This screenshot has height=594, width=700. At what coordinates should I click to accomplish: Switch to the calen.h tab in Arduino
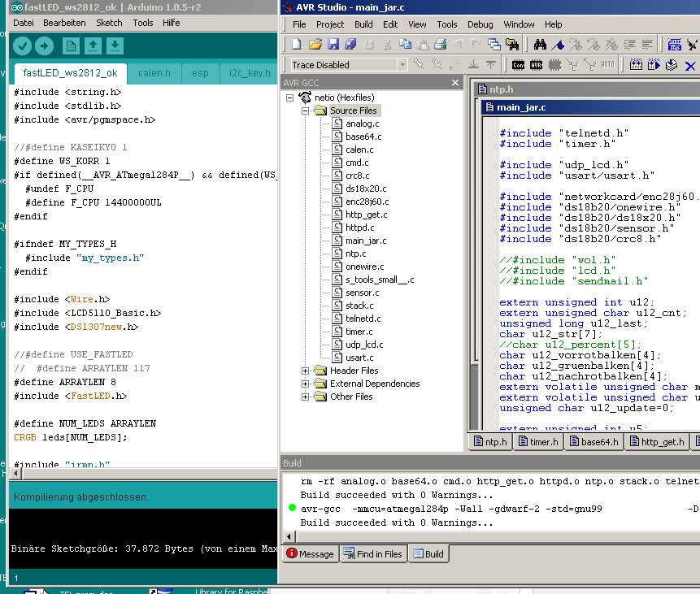[154, 73]
